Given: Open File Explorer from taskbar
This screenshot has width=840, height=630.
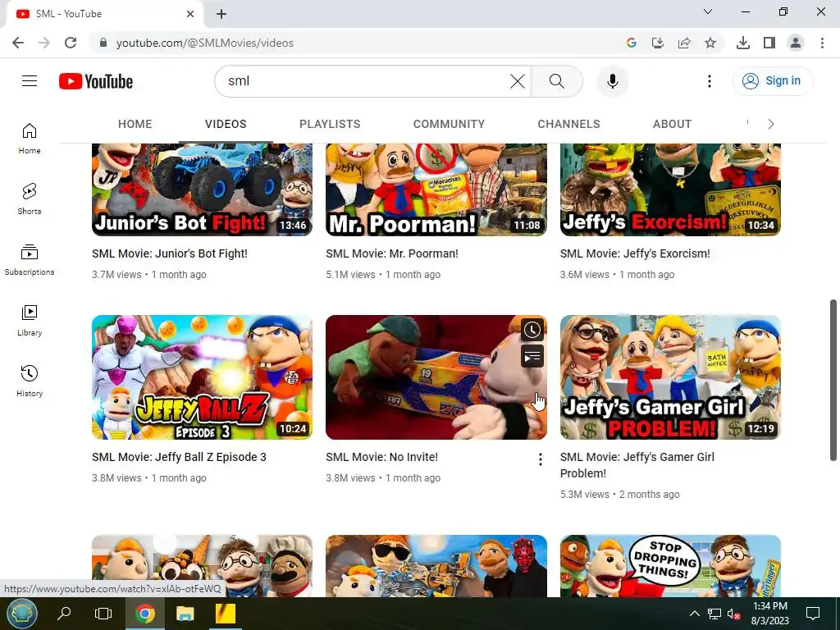Looking at the screenshot, I should click(x=185, y=614).
